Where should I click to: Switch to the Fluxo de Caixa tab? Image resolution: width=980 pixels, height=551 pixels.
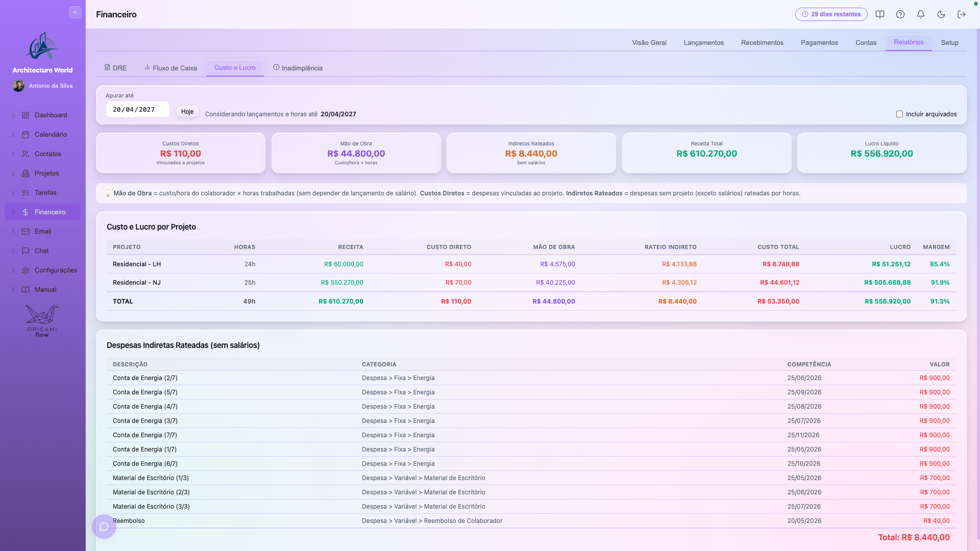click(170, 68)
